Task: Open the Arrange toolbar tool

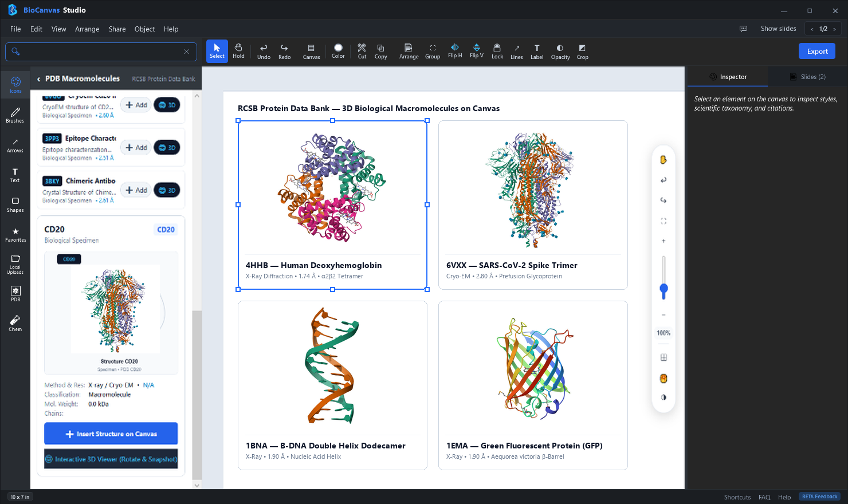Action: pos(409,51)
